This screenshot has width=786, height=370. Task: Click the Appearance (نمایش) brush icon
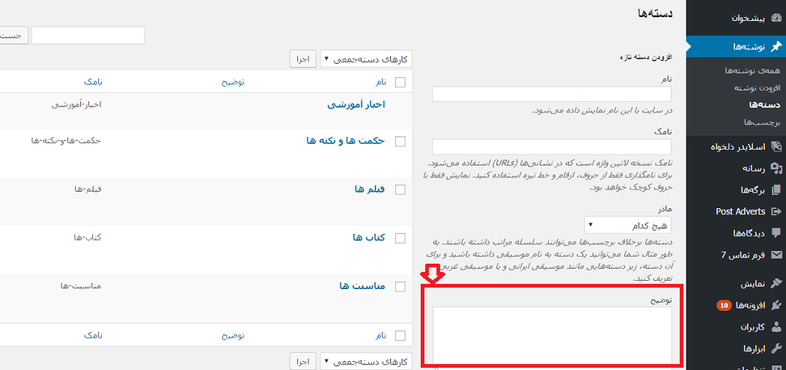(x=776, y=283)
